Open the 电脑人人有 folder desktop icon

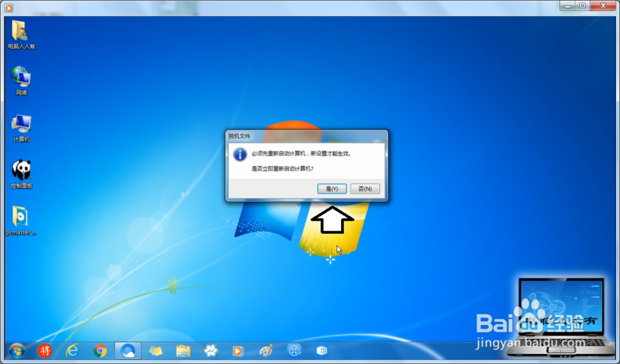click(21, 35)
